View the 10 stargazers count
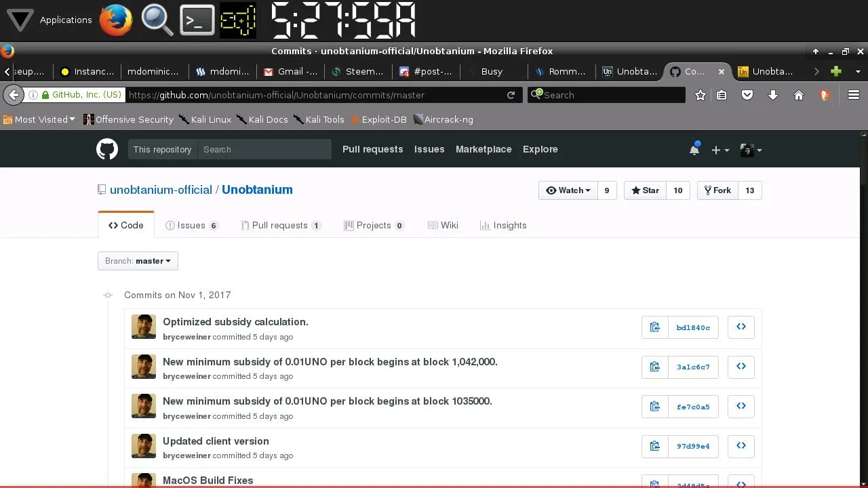 tap(678, 190)
